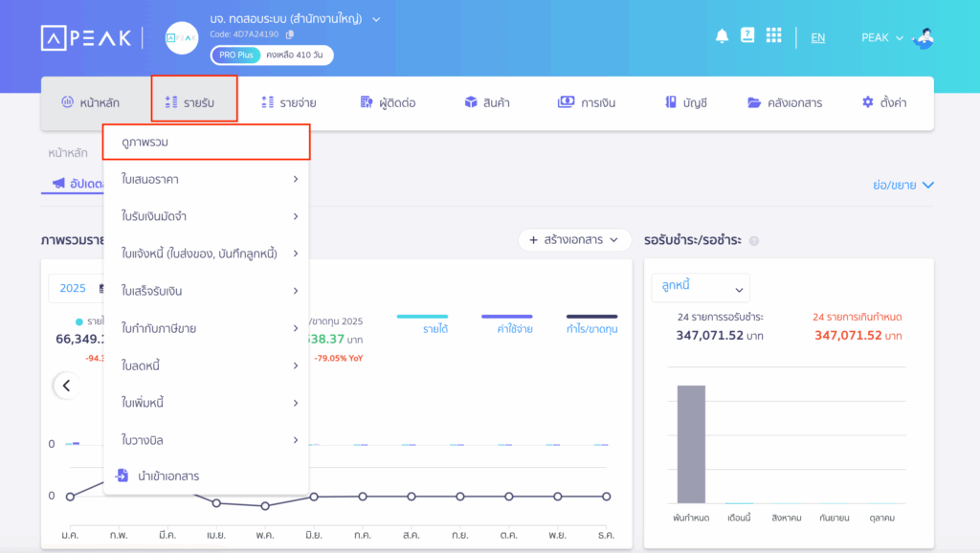This screenshot has width=980, height=553.
Task: Click the user avatar at top right
Action: [x=924, y=37]
